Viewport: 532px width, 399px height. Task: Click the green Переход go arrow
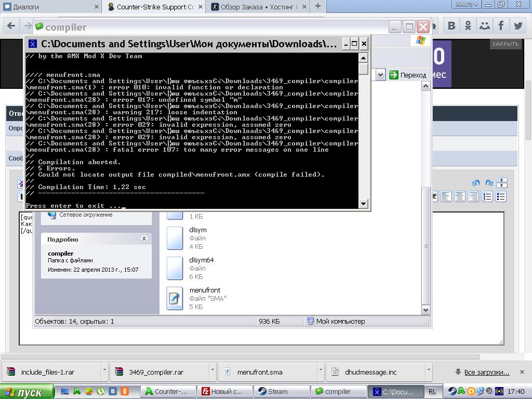click(394, 75)
